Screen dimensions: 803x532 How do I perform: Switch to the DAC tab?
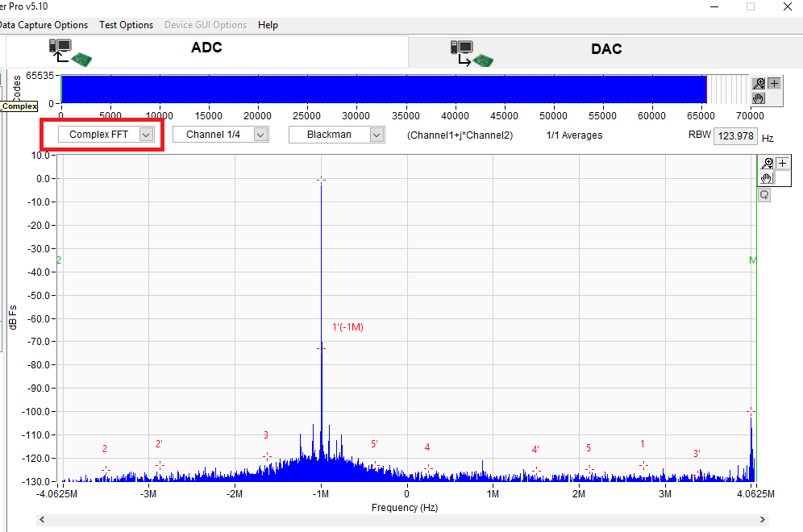click(x=606, y=49)
